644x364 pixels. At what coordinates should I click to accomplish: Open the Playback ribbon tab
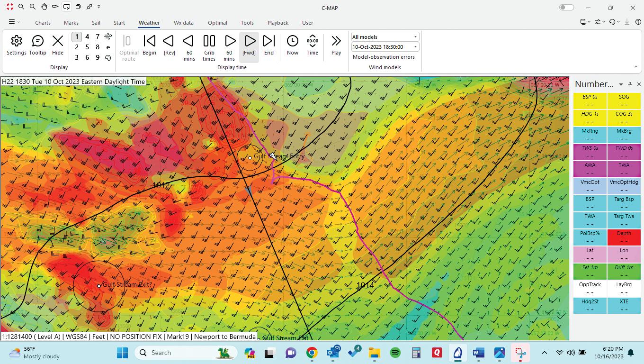pos(277,23)
